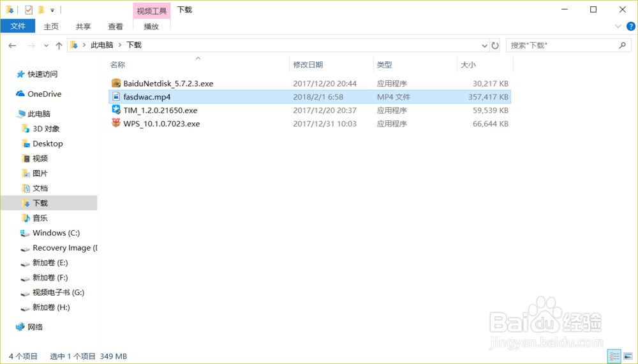Click 此电脑 in the address breadcrumb
The width and height of the screenshot is (638, 364).
[101, 45]
